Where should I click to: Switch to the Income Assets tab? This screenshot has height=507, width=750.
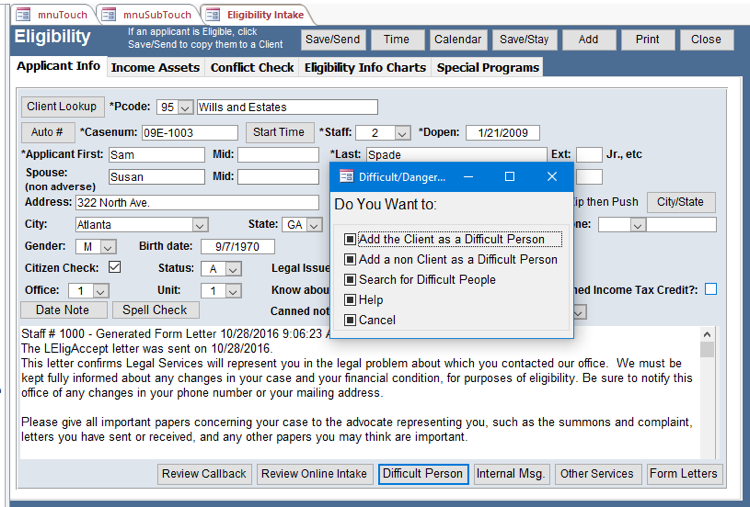coord(155,68)
